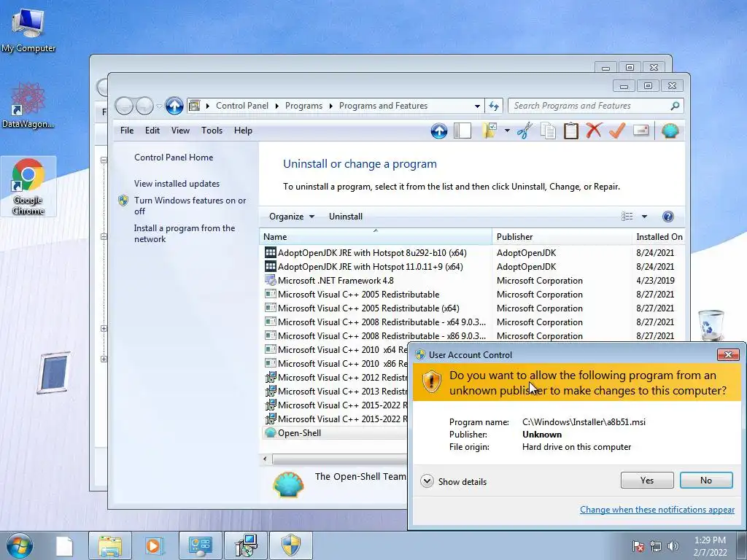The width and height of the screenshot is (747, 560).
Task: Click the My Computer desktop icon
Action: (28, 29)
